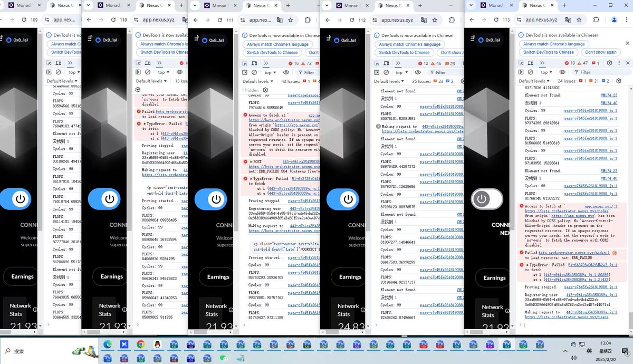633x364 pixels.
Task: Click the address bar app.nexus.xyz in window 112
Action: tap(397, 20)
